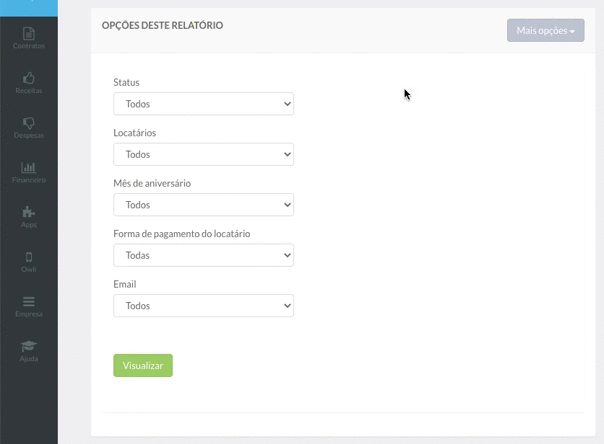
Task: Open the Ajuda graduation cap icon
Action: [29, 346]
